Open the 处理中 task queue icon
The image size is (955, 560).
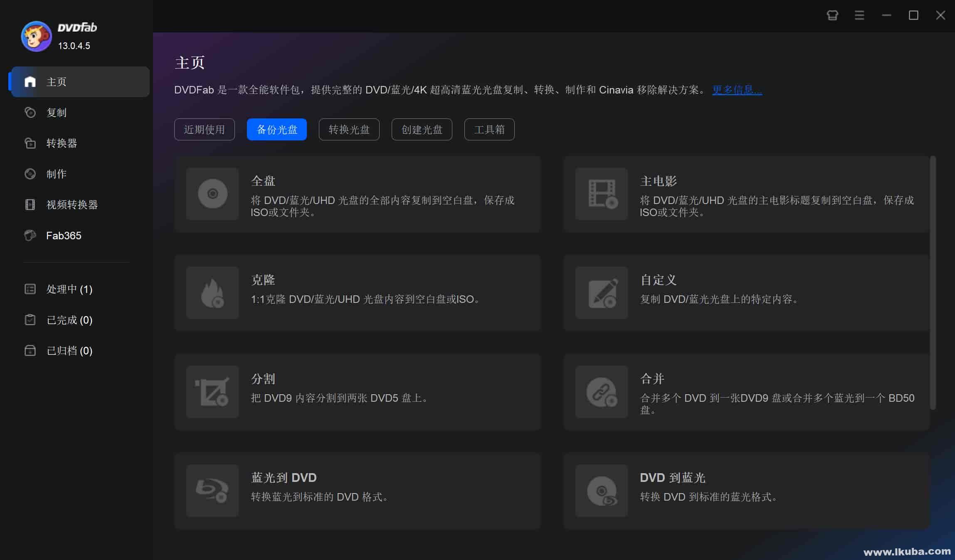pyautogui.click(x=30, y=289)
